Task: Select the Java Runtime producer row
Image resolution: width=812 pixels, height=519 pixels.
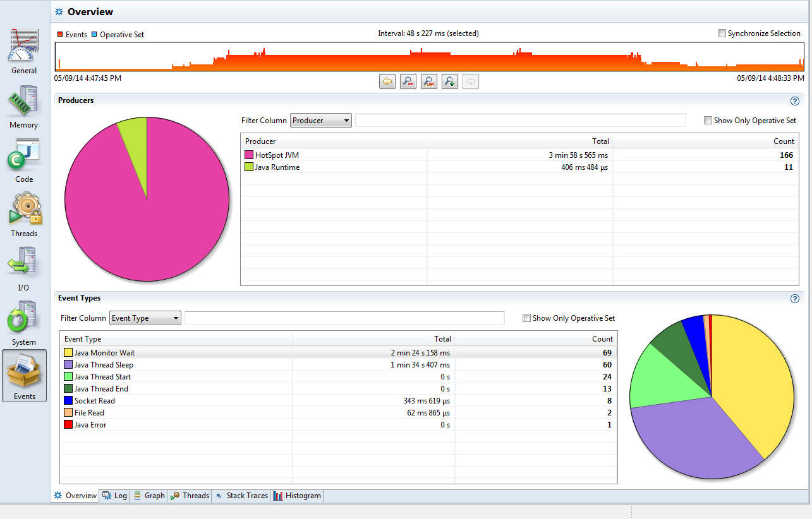Action: 519,167
